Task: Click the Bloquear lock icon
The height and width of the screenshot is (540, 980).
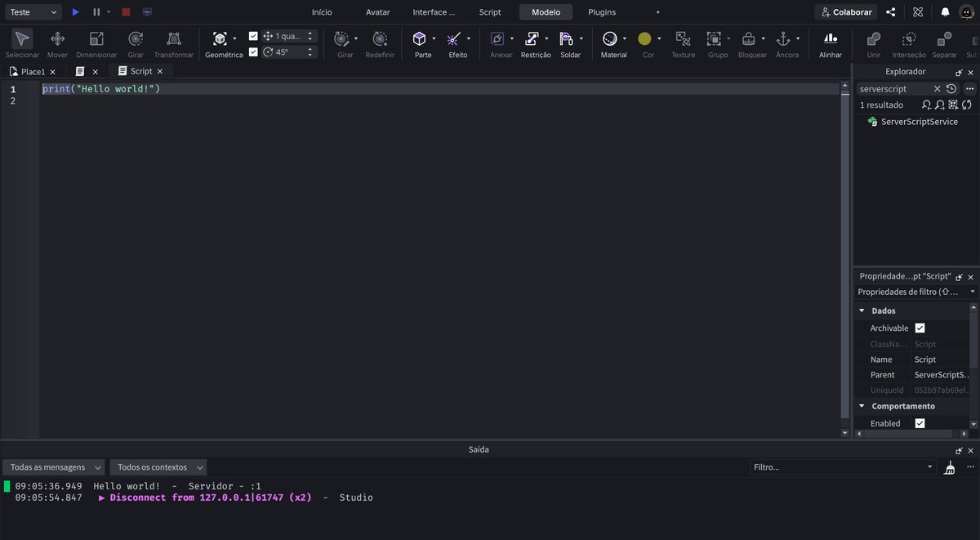Action: click(748, 38)
